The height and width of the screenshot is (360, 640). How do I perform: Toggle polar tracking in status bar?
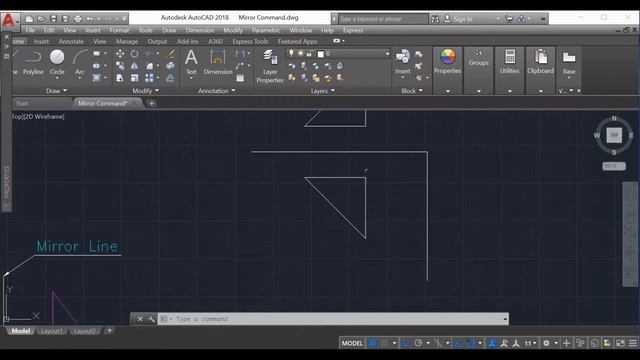point(418,343)
